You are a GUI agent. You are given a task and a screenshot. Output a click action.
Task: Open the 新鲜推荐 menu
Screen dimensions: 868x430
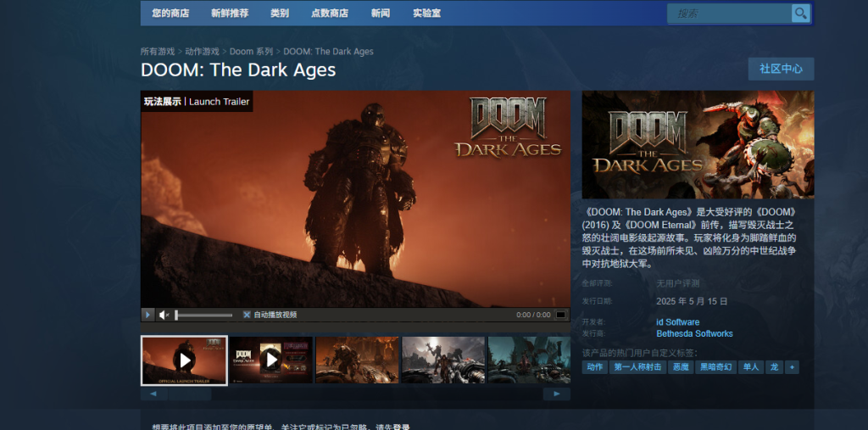(x=230, y=14)
